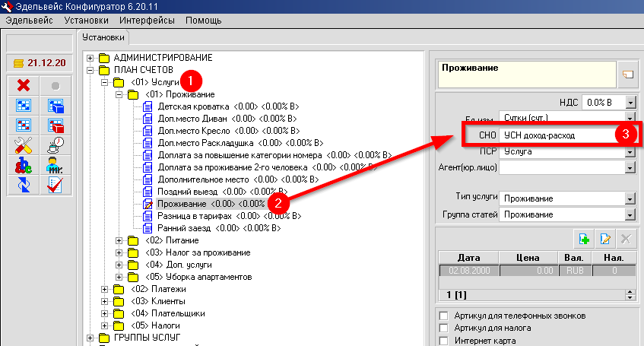This screenshot has height=346, width=644.
Task: Expand the АДМИНИСТРИРОВАНИЕ tree node
Action: 91,58
